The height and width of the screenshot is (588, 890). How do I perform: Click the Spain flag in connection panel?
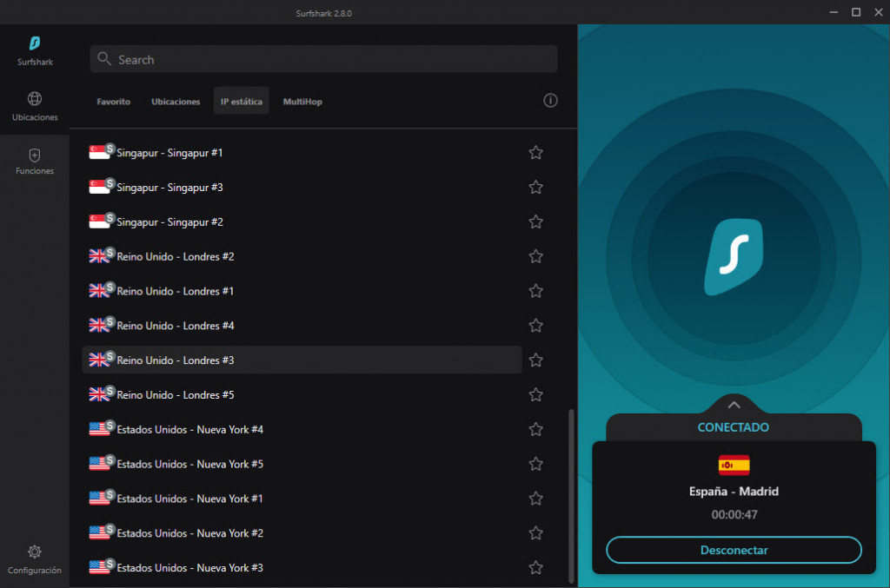tap(734, 466)
